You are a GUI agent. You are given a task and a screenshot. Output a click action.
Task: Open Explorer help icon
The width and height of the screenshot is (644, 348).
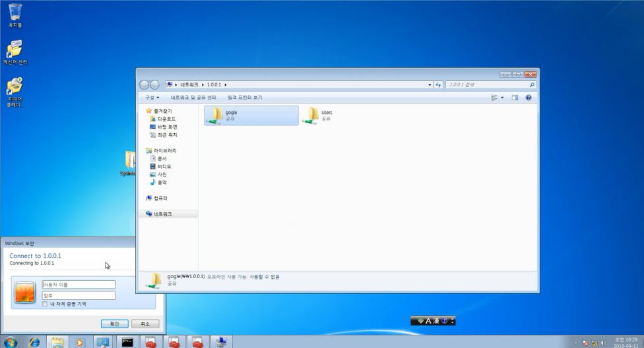click(x=529, y=98)
